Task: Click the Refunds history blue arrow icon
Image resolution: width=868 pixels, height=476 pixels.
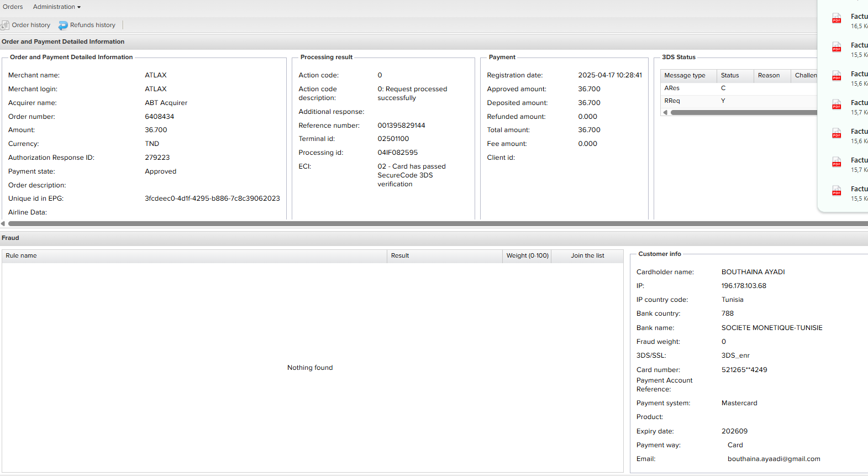Action: [x=63, y=25]
